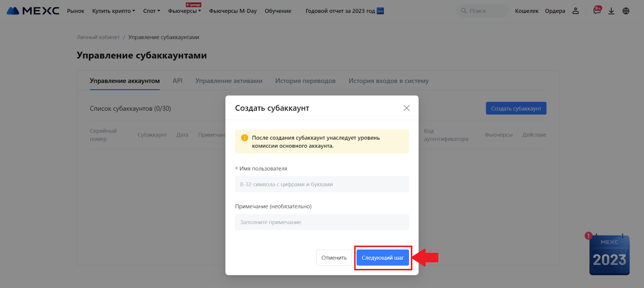Switch to the API tab

tap(178, 81)
